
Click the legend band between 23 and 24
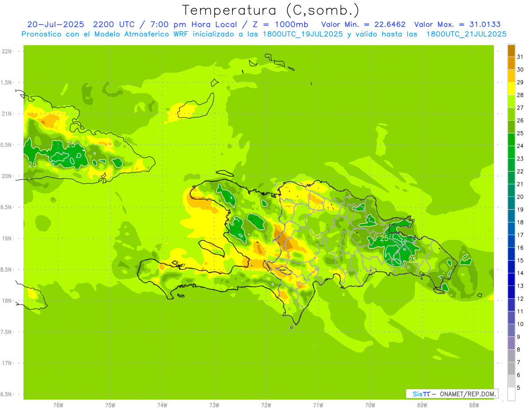click(x=511, y=152)
